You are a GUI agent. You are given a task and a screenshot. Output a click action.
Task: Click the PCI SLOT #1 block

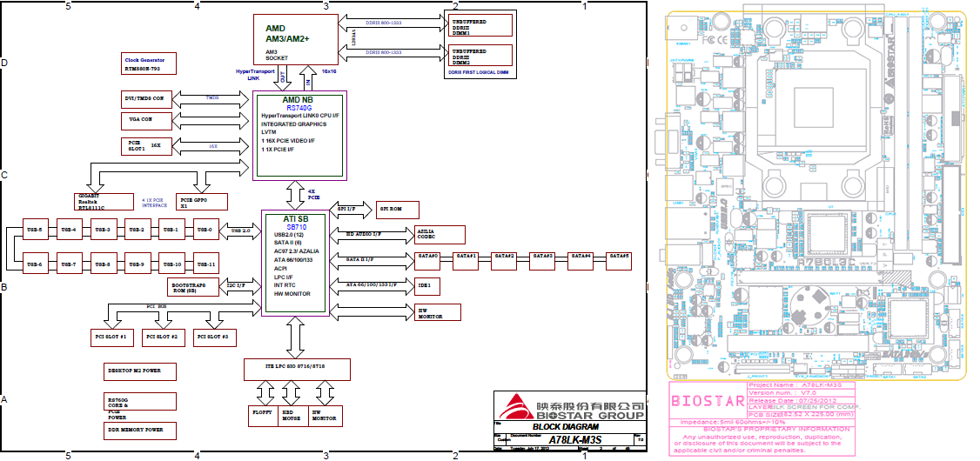coord(111,337)
